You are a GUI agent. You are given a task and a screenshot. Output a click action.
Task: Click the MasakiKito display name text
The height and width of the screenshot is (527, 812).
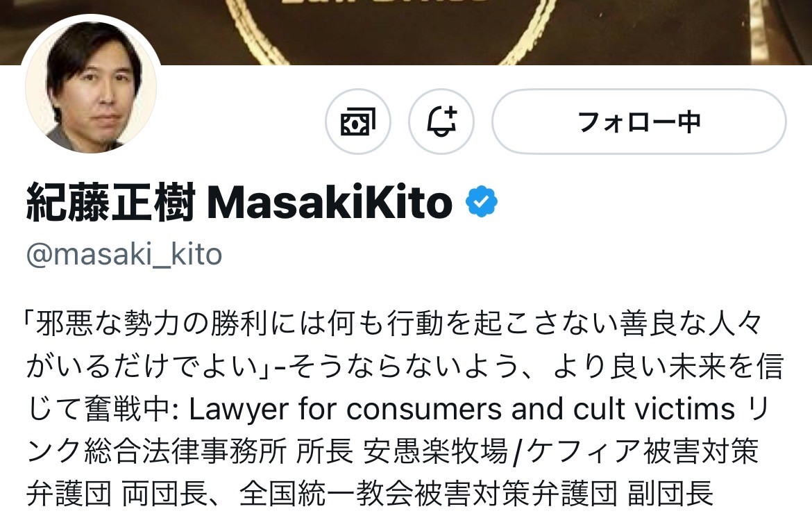point(330,202)
